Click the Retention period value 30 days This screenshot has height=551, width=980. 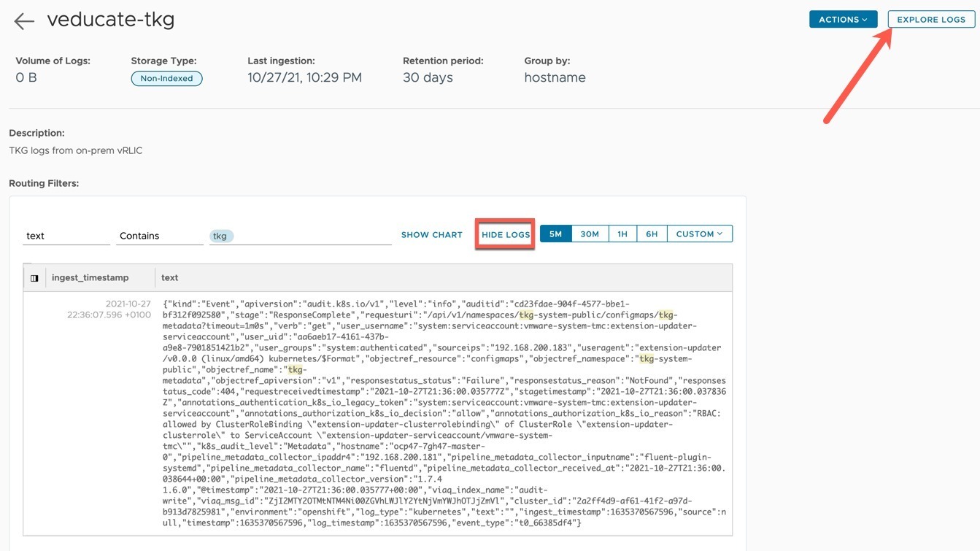(428, 77)
